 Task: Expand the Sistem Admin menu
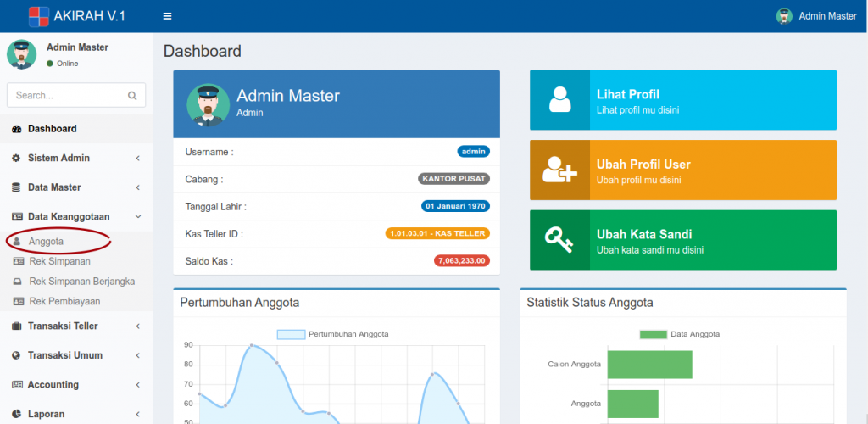[75, 158]
